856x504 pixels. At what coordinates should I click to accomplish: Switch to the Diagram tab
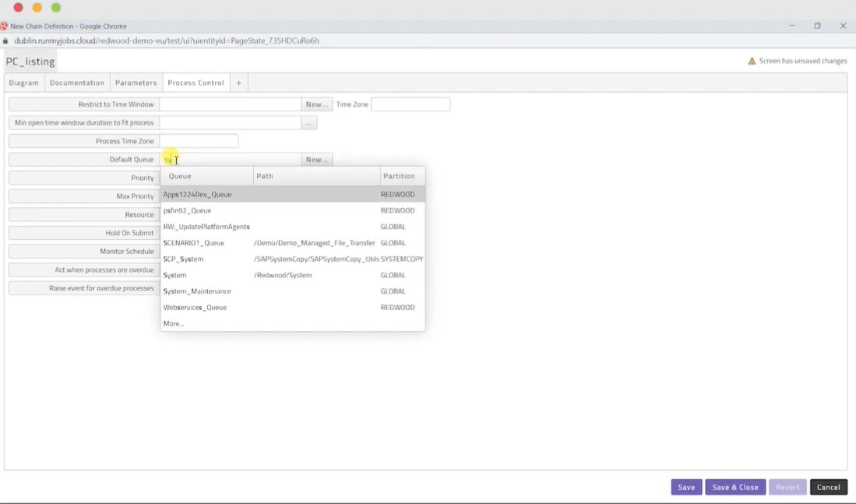pyautogui.click(x=23, y=82)
